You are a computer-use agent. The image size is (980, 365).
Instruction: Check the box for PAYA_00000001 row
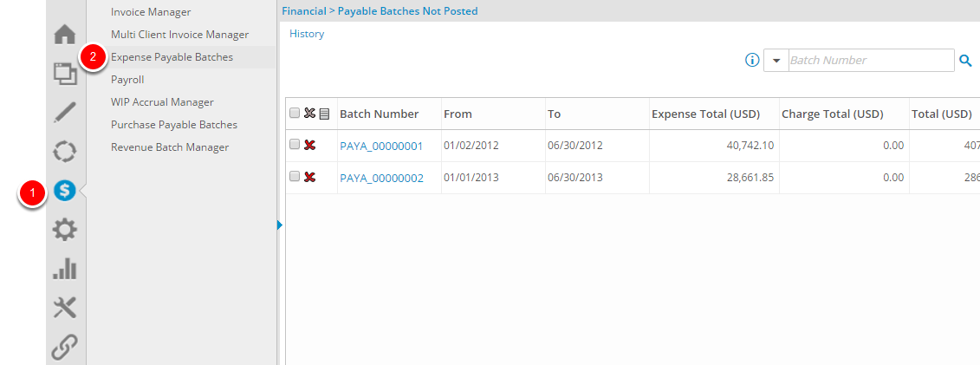point(295,145)
